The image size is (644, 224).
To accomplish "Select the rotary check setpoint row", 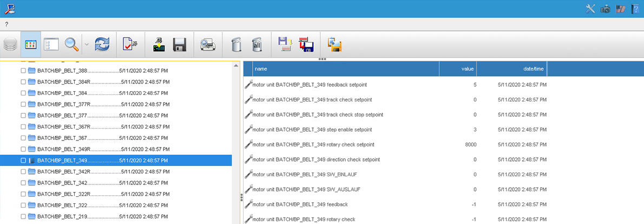I will [x=395, y=144].
